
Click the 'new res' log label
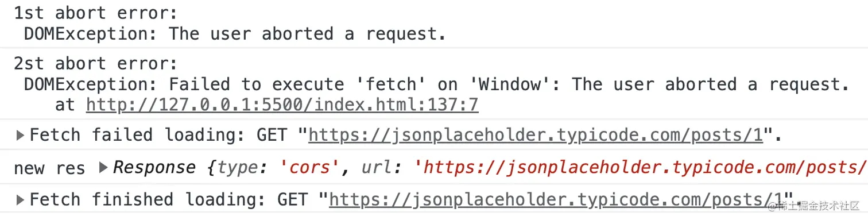coord(49,168)
